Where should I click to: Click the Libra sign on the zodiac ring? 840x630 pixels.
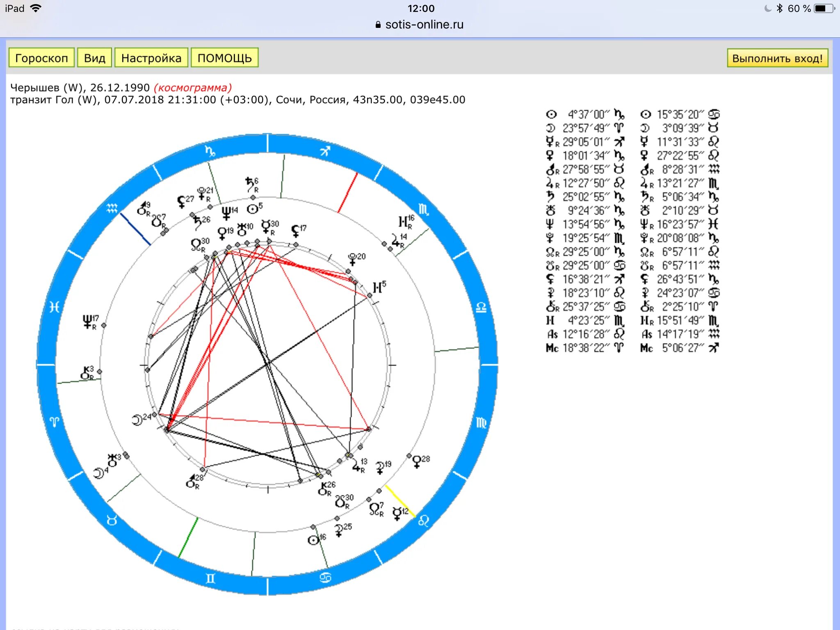[481, 307]
